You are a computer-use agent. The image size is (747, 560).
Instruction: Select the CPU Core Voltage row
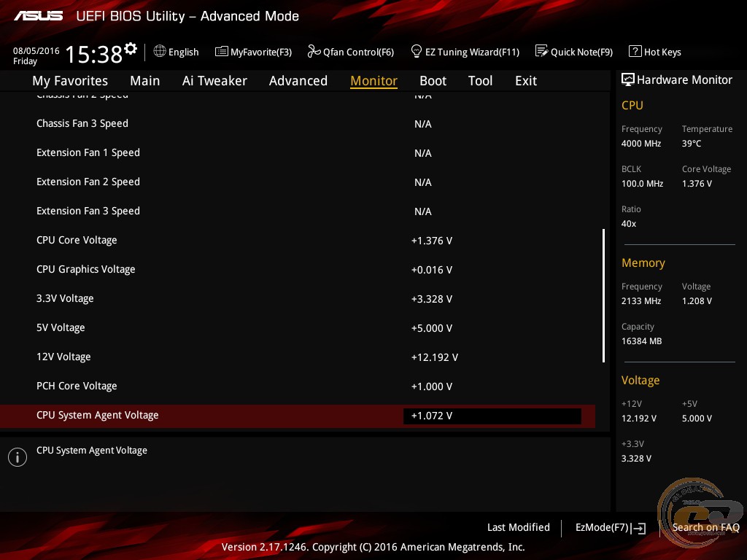[77, 240]
